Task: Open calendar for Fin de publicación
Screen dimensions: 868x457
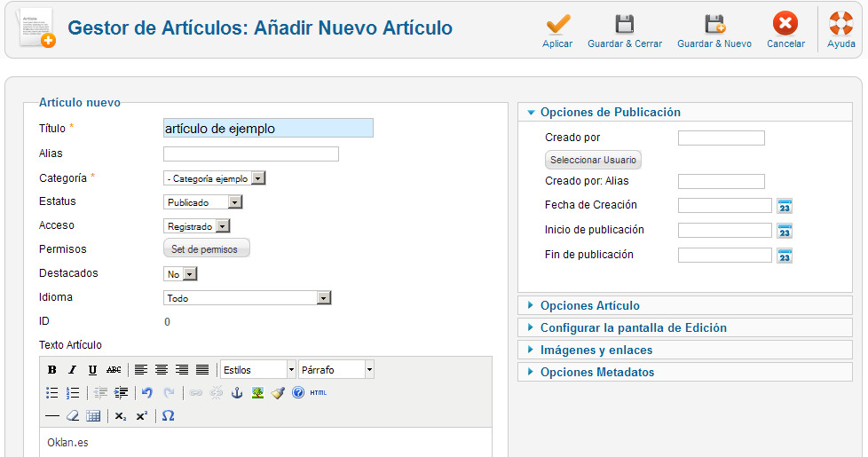Action: [x=785, y=256]
